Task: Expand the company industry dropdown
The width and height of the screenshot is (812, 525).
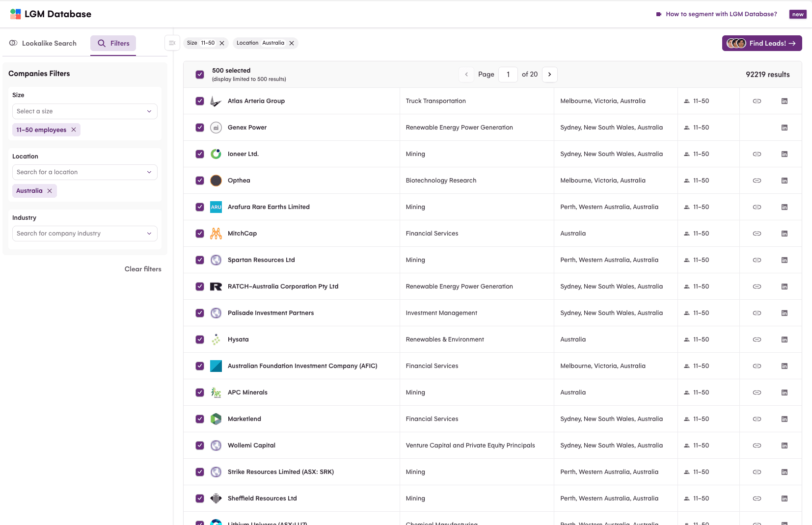Action: pyautogui.click(x=84, y=233)
